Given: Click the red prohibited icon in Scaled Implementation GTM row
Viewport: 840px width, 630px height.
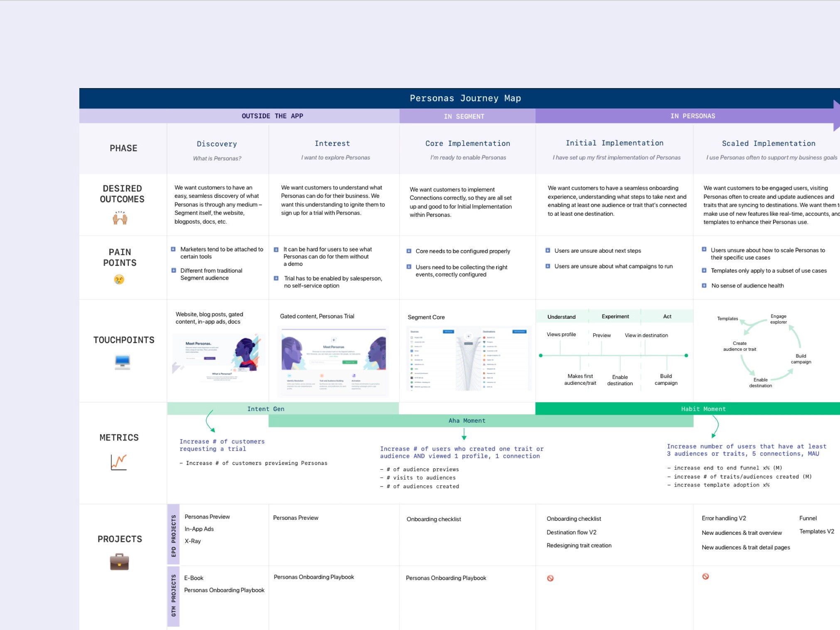Looking at the screenshot, I should click(x=705, y=576).
